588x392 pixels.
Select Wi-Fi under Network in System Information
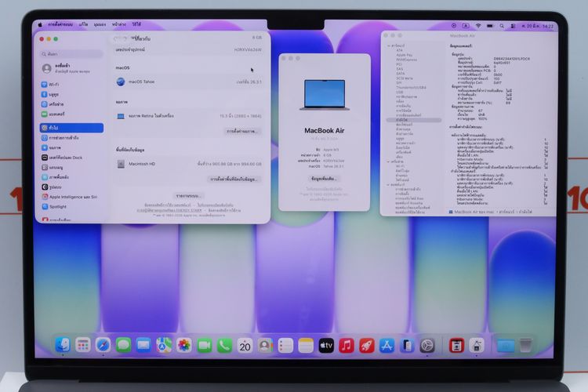pos(400,166)
